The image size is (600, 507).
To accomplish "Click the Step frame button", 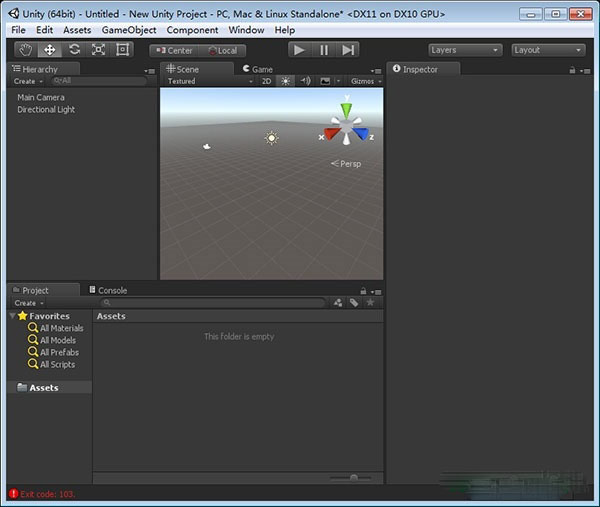I will click(348, 50).
